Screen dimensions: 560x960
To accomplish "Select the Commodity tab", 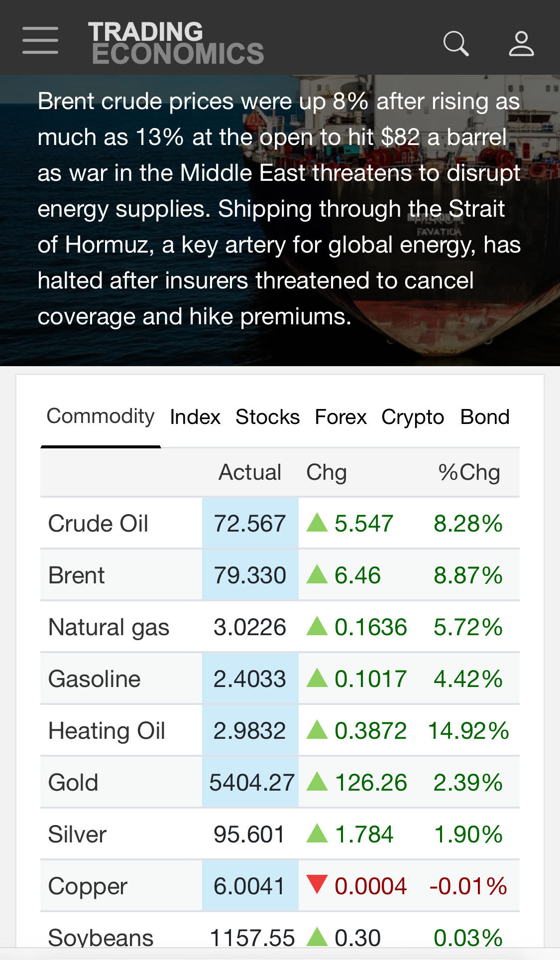I will click(100, 416).
